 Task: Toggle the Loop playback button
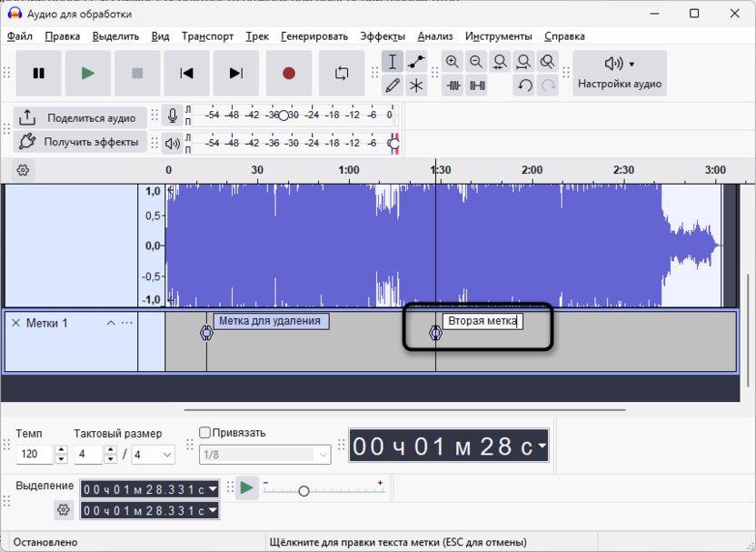(342, 74)
